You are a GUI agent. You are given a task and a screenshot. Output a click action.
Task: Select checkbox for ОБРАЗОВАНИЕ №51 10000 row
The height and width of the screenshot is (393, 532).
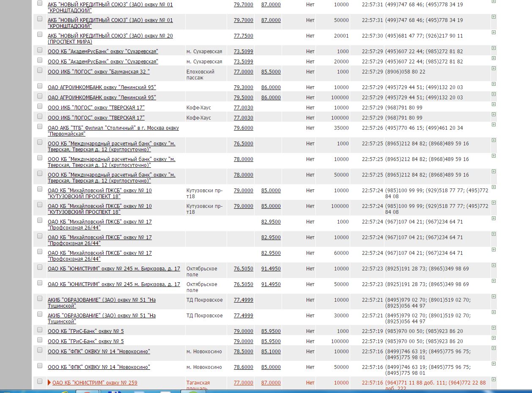pyautogui.click(x=40, y=298)
